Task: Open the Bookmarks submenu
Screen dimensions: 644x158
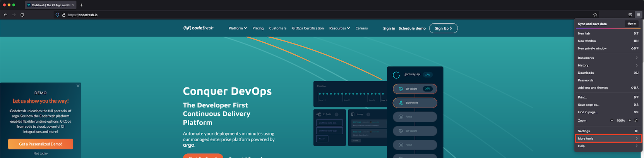Action: click(x=608, y=58)
